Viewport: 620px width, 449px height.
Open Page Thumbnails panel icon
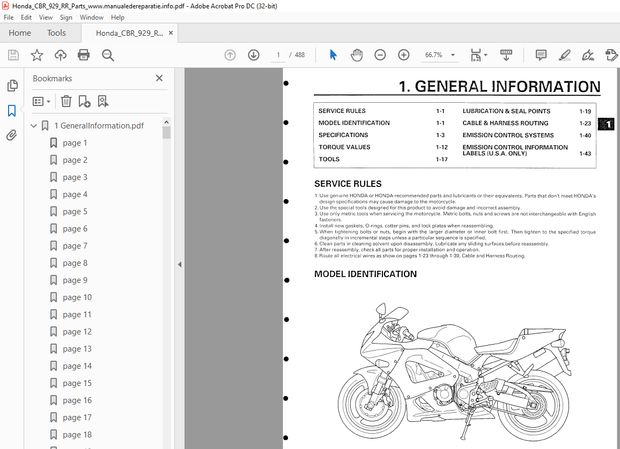[x=12, y=85]
